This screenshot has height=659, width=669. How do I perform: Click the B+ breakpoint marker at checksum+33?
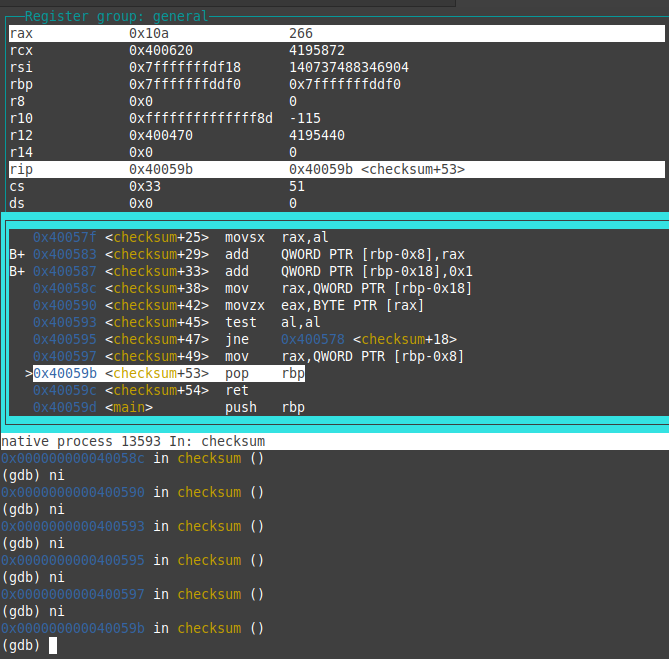point(17,271)
